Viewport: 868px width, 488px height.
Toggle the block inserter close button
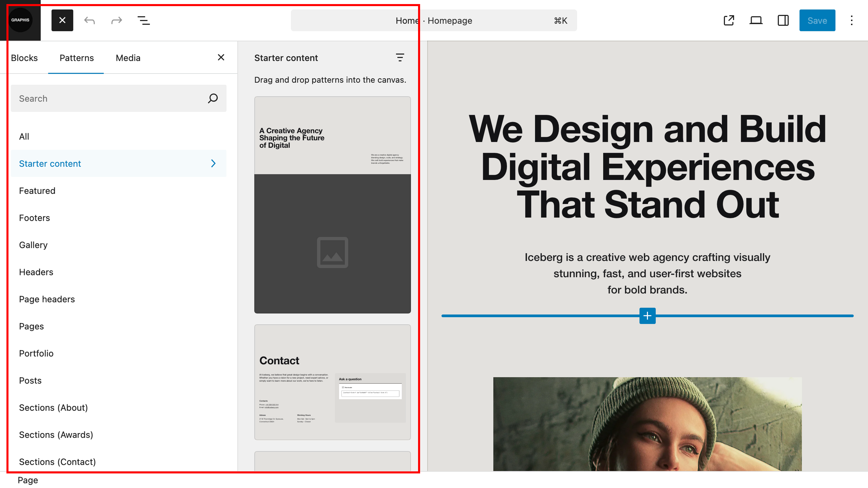(62, 20)
